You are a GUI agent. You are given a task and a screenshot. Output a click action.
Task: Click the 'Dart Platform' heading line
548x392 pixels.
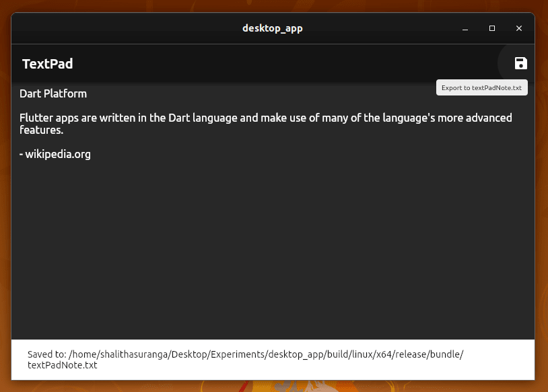pos(53,93)
